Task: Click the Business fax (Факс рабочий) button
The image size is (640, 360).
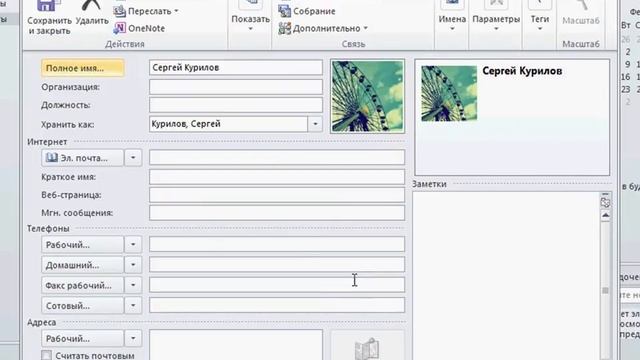Action: (82, 285)
